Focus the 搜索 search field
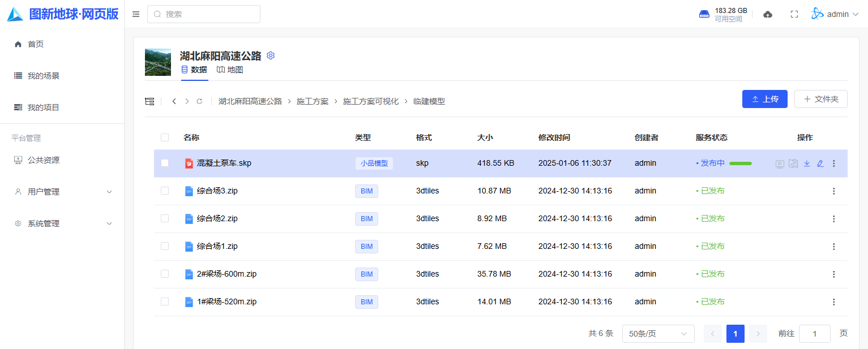Screen dimensions: 868x349 (x=204, y=14)
